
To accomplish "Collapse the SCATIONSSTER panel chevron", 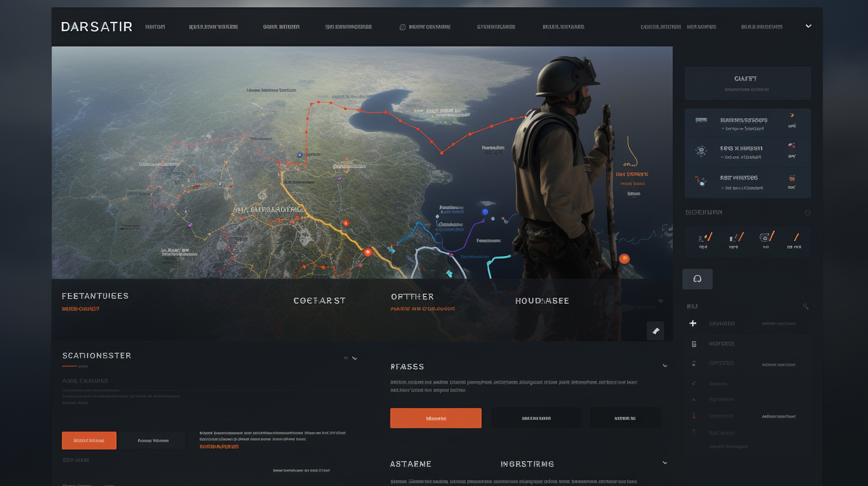I will [x=355, y=358].
